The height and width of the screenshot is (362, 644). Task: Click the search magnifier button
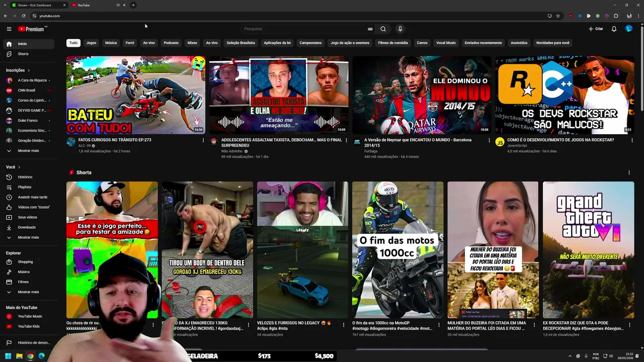(x=383, y=29)
